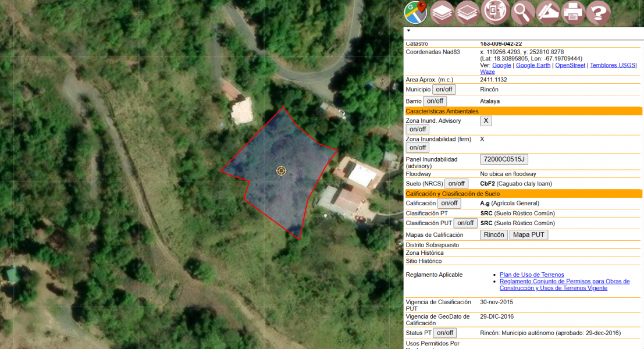644x349 pixels.
Task: Toggle the Calificación layer on/off
Action: click(x=449, y=204)
